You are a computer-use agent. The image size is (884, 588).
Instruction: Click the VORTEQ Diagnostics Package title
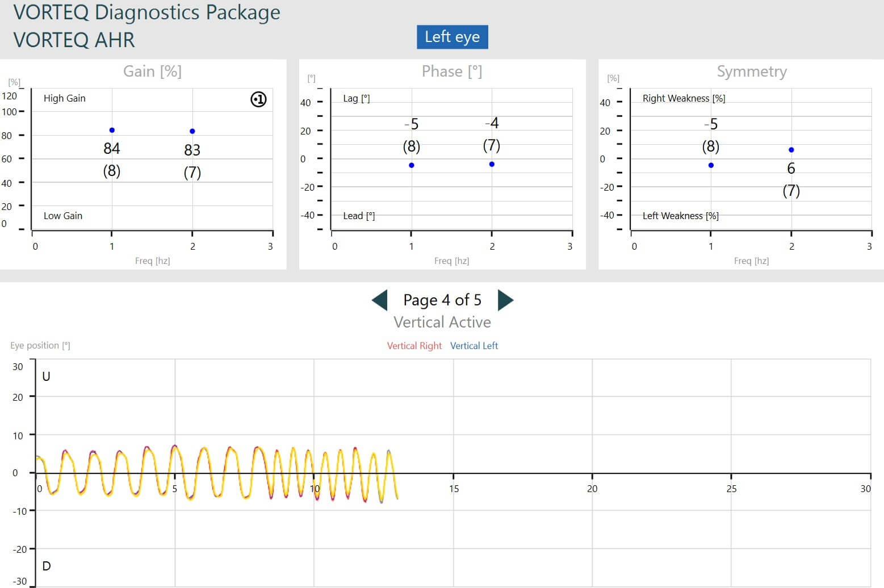(146, 12)
